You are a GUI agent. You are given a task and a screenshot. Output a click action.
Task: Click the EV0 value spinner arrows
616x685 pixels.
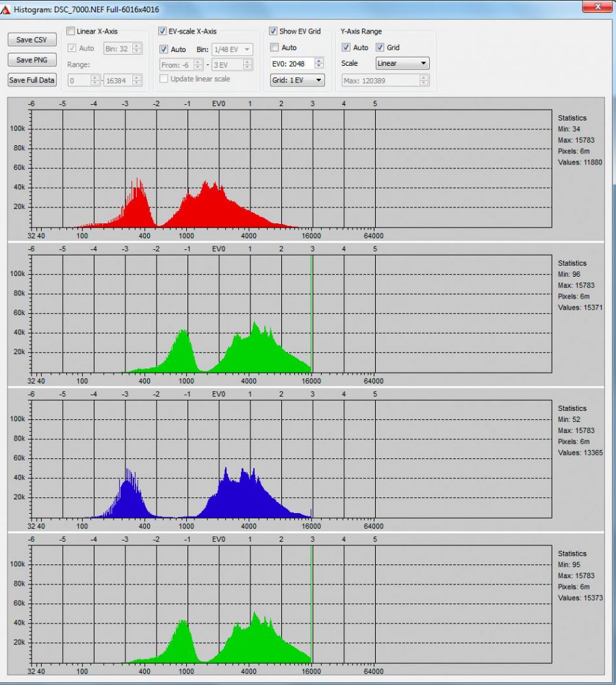319,64
